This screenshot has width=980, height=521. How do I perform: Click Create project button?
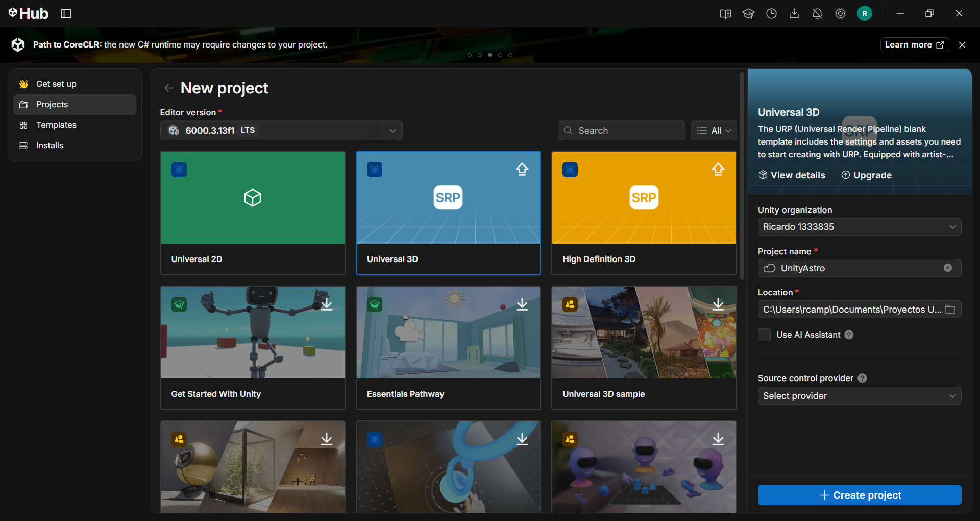[860, 495]
